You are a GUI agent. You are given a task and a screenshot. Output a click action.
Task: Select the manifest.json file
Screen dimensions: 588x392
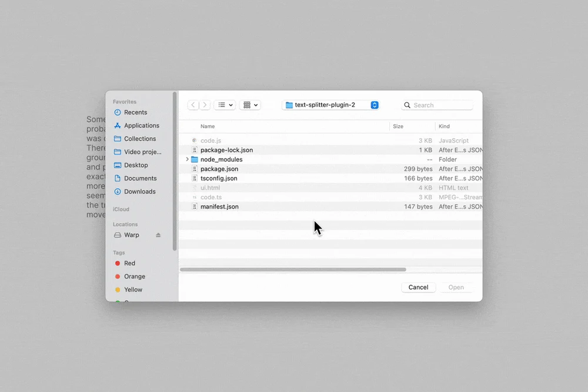click(330, 206)
